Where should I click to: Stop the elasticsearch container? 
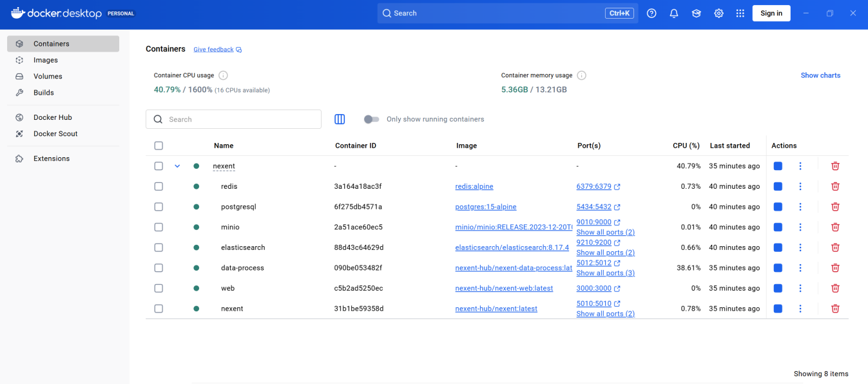click(x=778, y=247)
